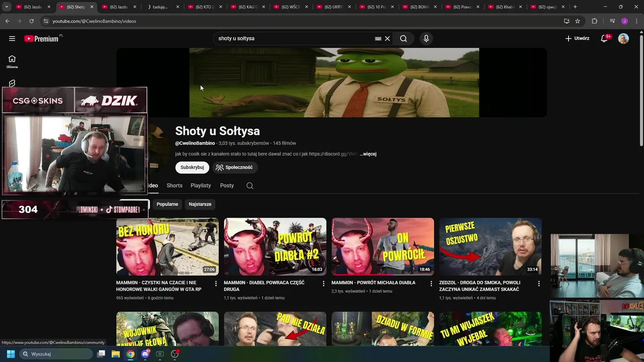Clear the search box with the X icon
This screenshot has height=362, width=644.
[387, 38]
